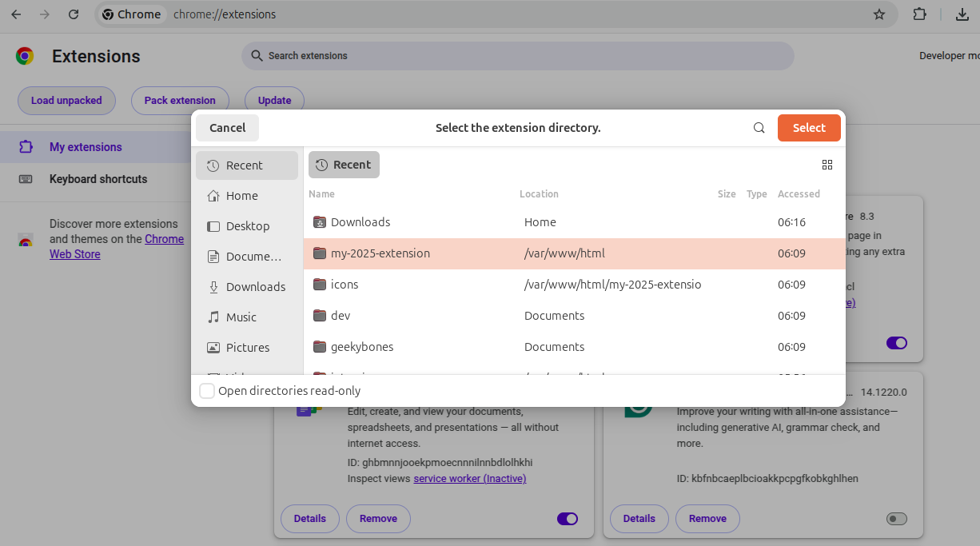Open Home in file dialog sidebar
The image size is (980, 546).
247,196
